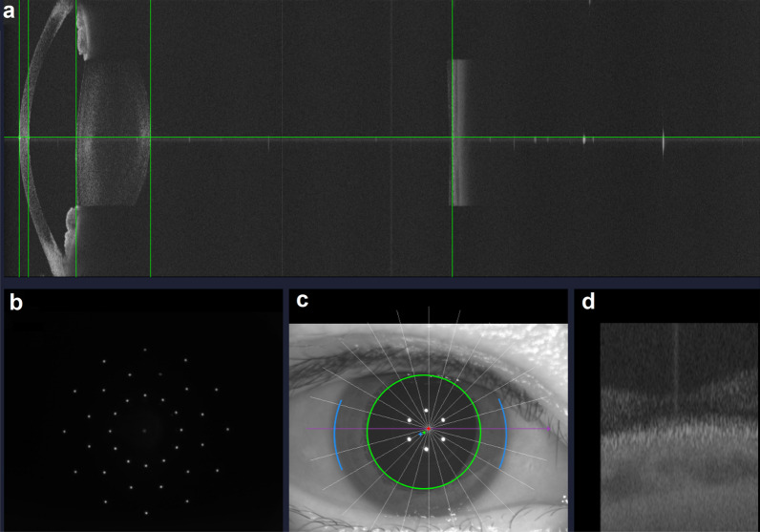
Task: Click the magenta horizontal line across the eye
Action: click(x=525, y=430)
